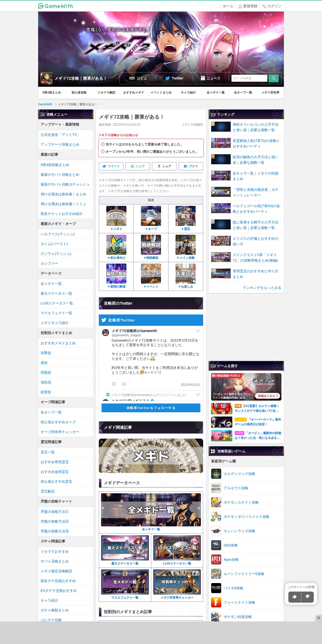
Task: Open the コミュ community link in banner
Action: [138, 78]
